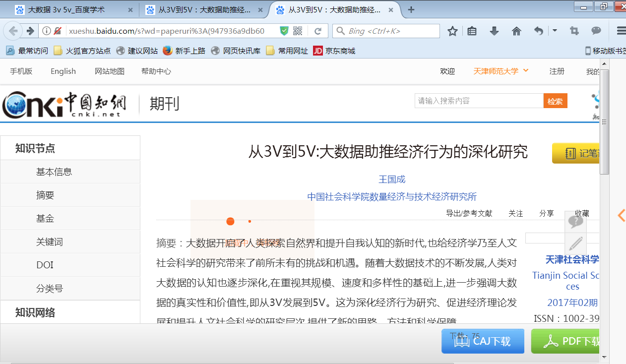Screen dimensions: 626x364
Task: Click the bookmark star icon
Action: (x=452, y=31)
